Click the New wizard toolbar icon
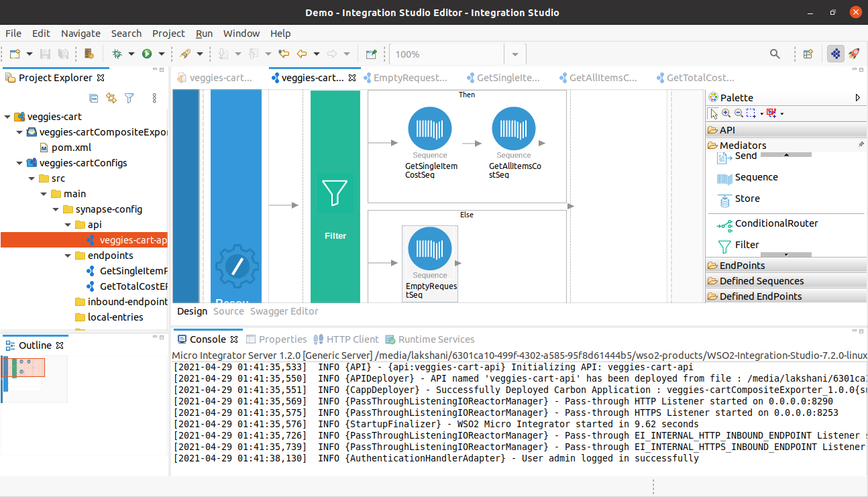 [15, 54]
